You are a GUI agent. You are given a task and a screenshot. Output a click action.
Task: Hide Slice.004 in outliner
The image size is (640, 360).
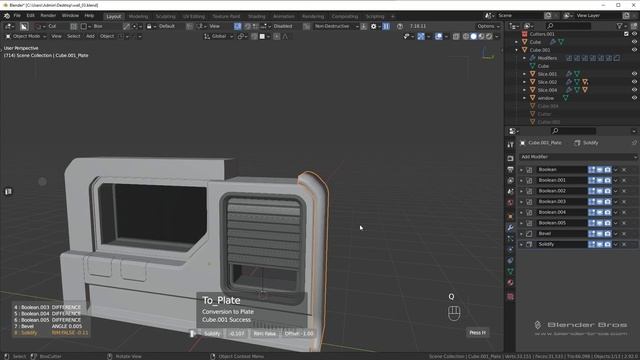coord(634,90)
